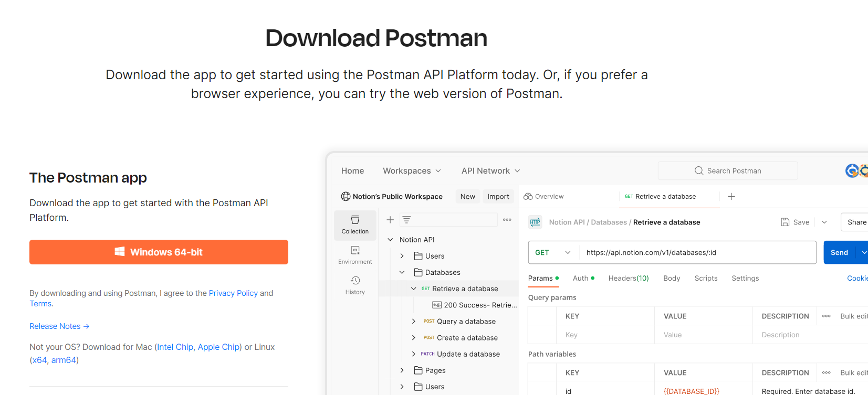Expand the Create a database request

tap(414, 338)
